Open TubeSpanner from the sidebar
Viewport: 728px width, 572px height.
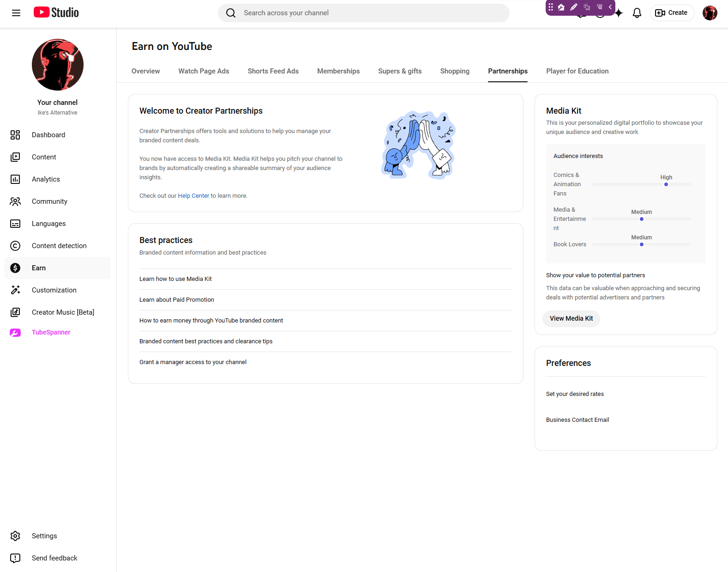[x=51, y=332]
